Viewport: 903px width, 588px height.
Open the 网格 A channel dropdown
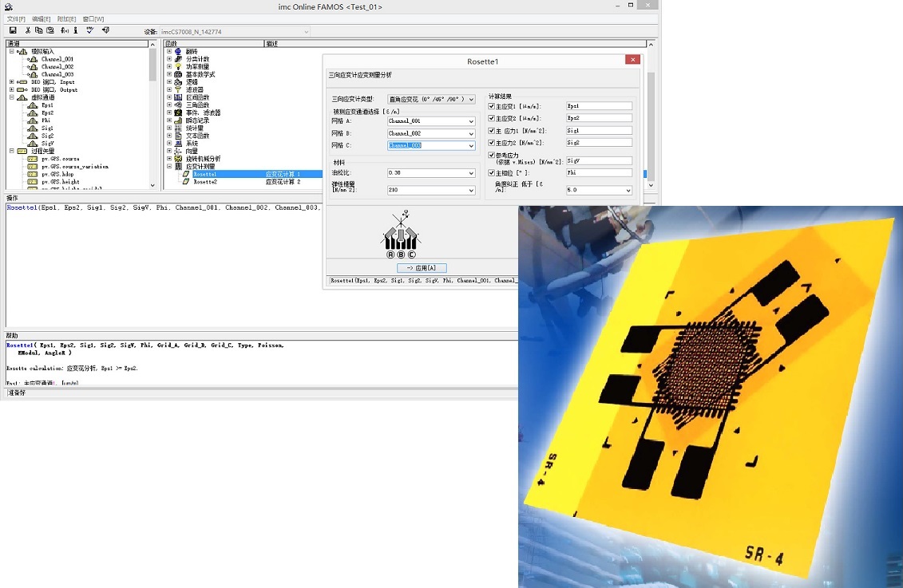pyautogui.click(x=471, y=121)
